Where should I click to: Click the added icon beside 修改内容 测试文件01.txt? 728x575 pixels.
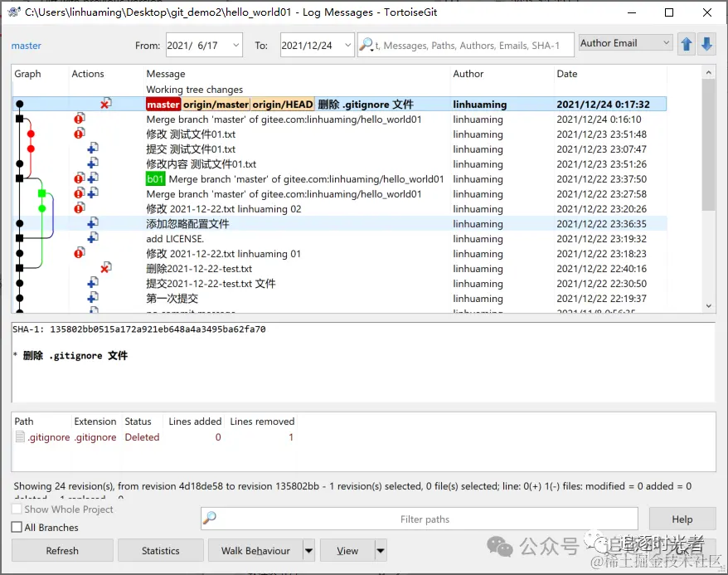click(93, 163)
